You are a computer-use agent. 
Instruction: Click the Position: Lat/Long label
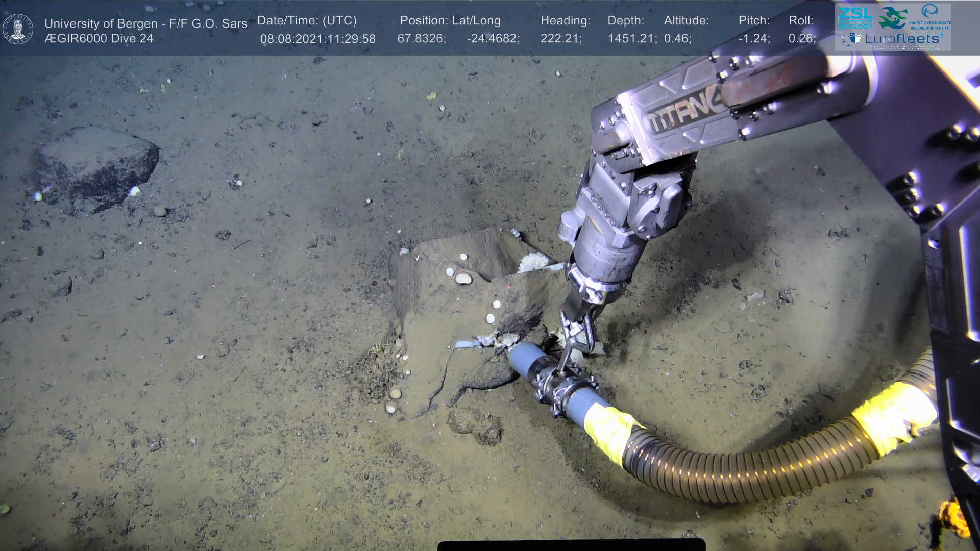pos(450,21)
